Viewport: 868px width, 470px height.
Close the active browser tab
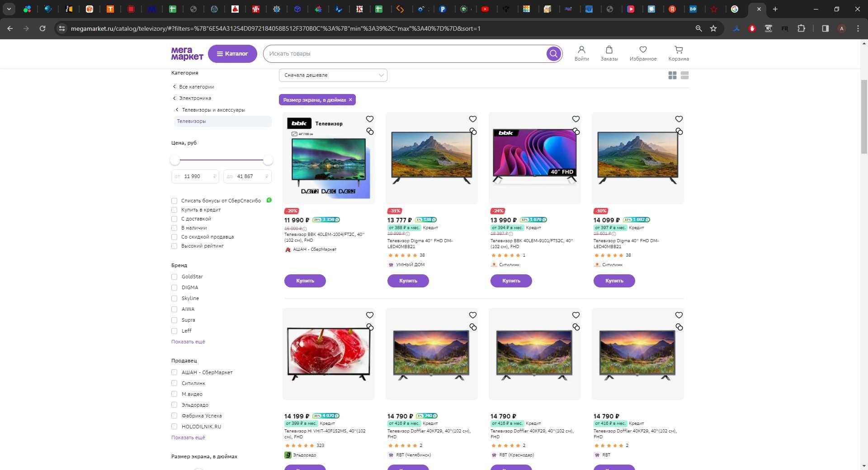coord(759,9)
